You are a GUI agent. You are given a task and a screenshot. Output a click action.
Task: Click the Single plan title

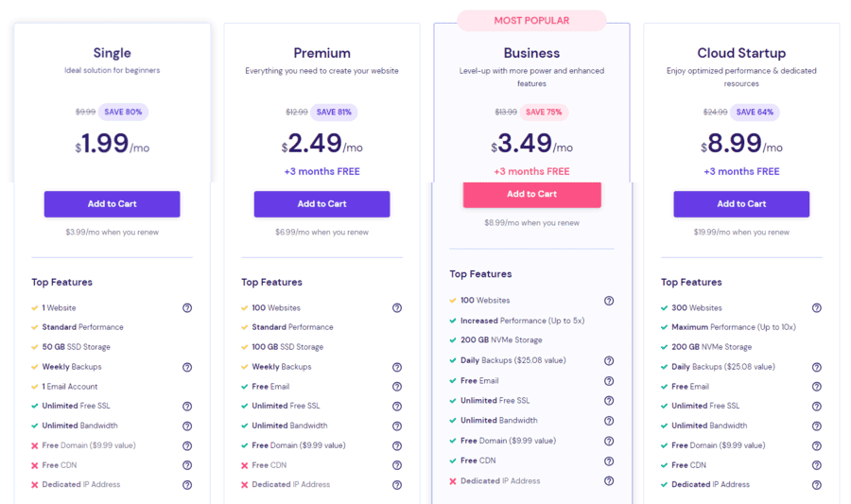pos(112,53)
